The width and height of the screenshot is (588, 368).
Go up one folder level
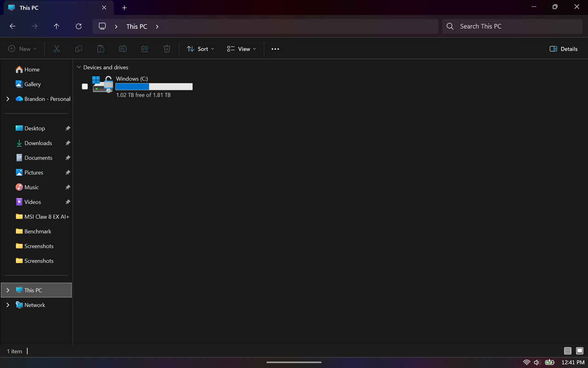[x=57, y=26]
